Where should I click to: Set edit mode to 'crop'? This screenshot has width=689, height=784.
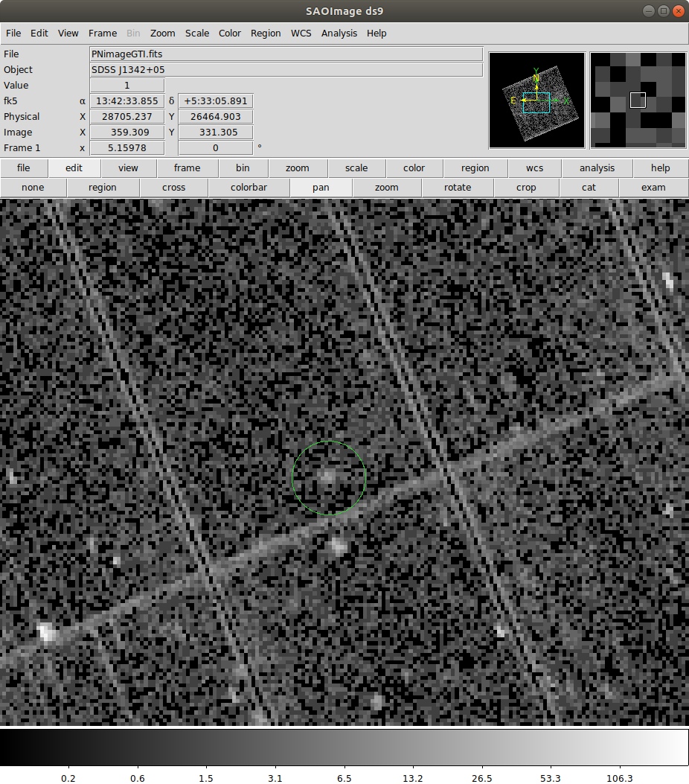click(526, 188)
